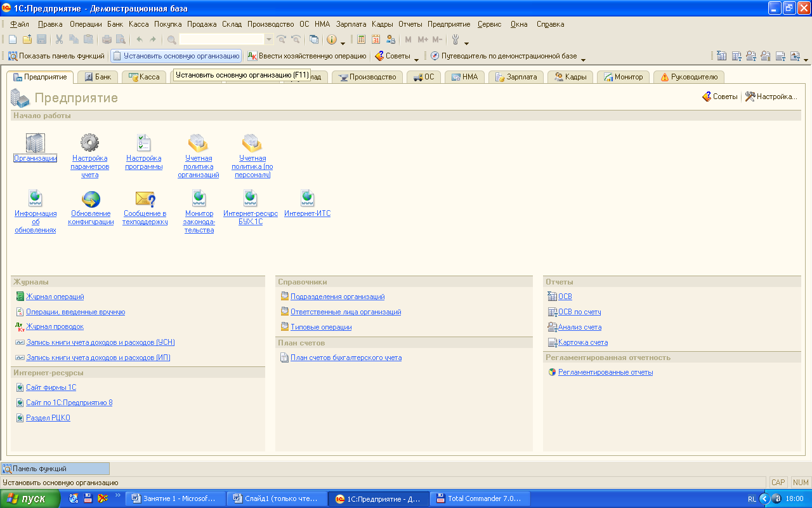Open Информация об обновлениях icon
Image resolution: width=812 pixels, height=508 pixels.
point(36,198)
